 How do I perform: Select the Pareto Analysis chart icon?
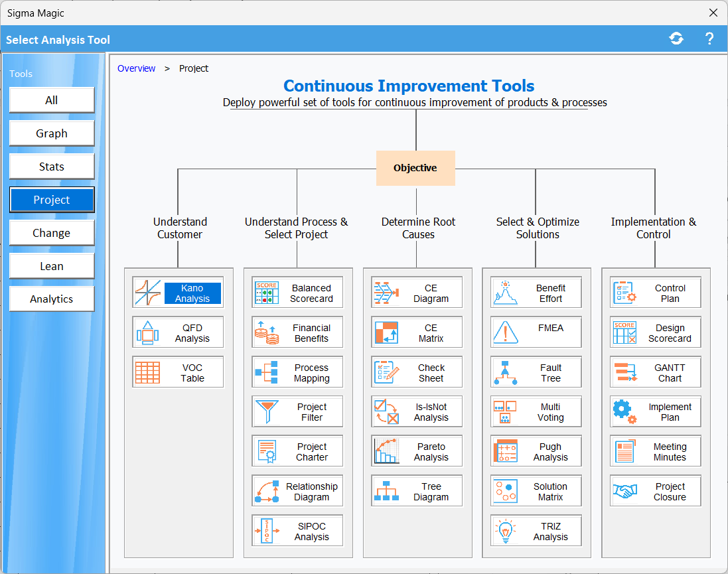pyautogui.click(x=386, y=451)
